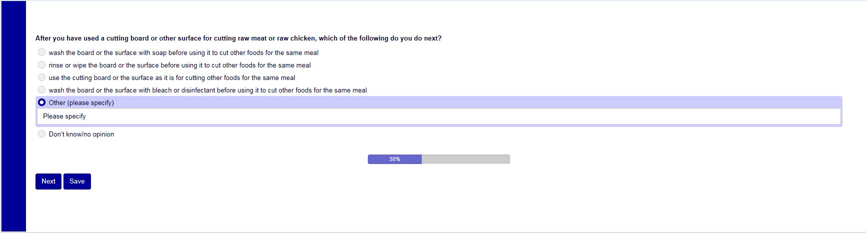Click the selected 'Other (please specify)' radio button
868x234 pixels.
42,102
